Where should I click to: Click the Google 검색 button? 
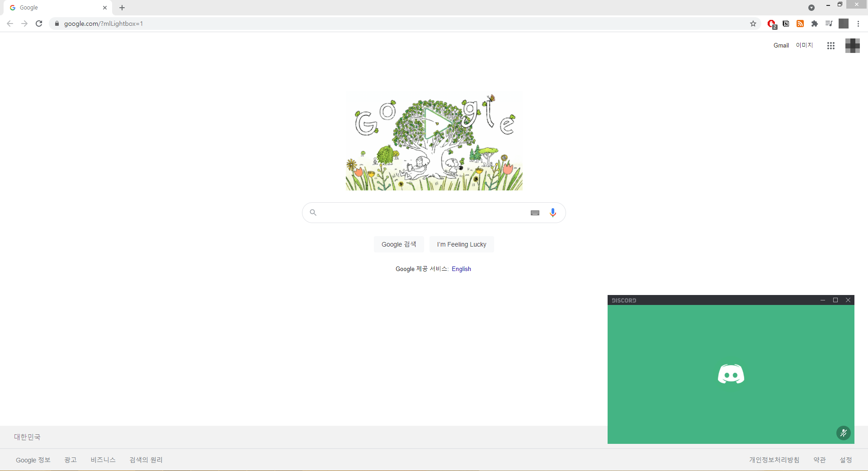[399, 244]
